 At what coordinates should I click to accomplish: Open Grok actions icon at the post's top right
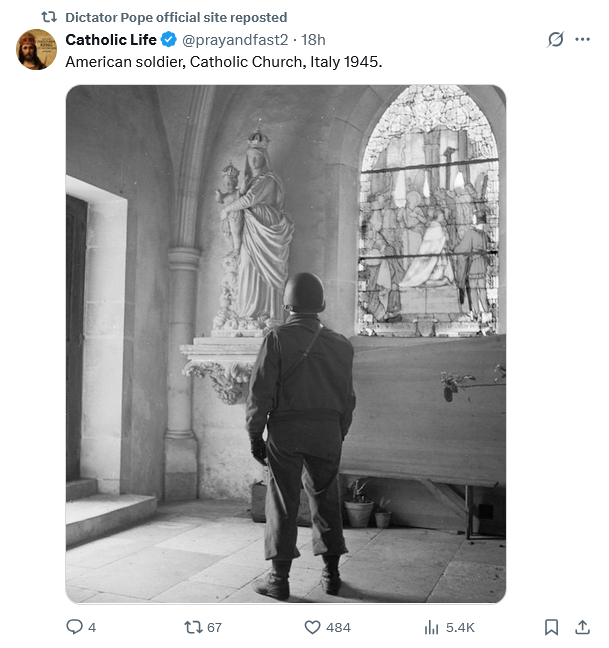point(556,40)
